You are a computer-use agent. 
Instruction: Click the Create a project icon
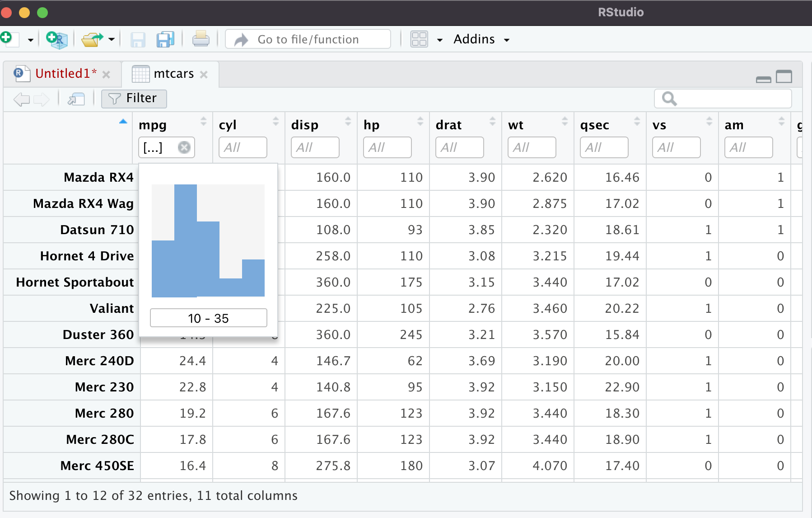point(57,39)
